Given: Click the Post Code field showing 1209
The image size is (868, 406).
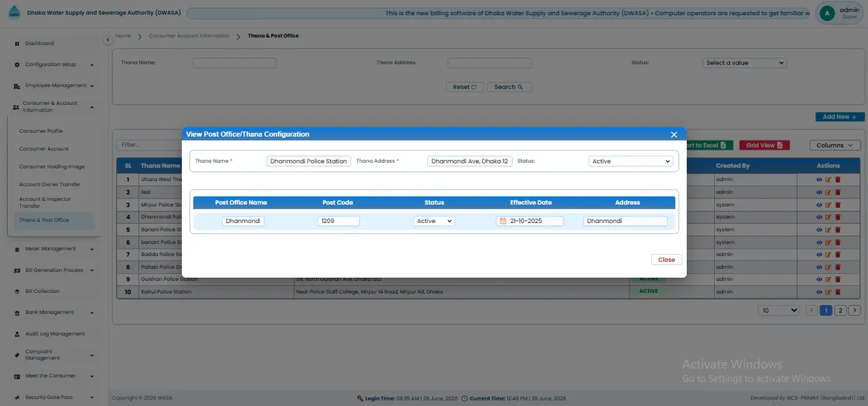Looking at the screenshot, I should pos(338,221).
